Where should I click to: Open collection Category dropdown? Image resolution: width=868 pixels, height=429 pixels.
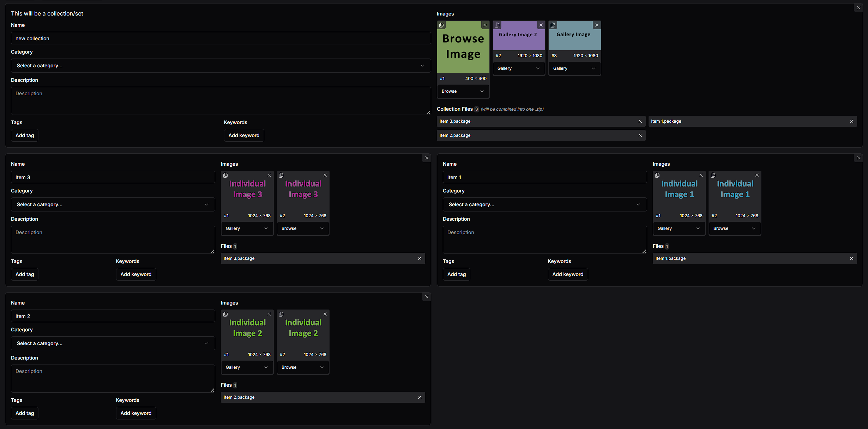pyautogui.click(x=221, y=66)
